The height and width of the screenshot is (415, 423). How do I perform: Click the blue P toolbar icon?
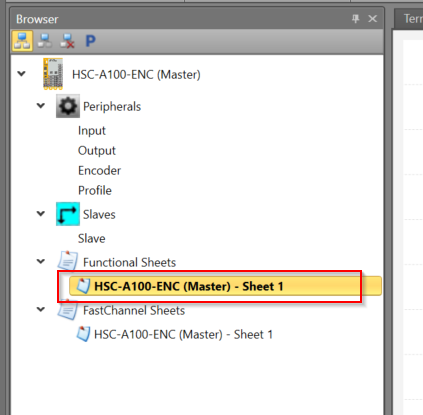tap(90, 41)
